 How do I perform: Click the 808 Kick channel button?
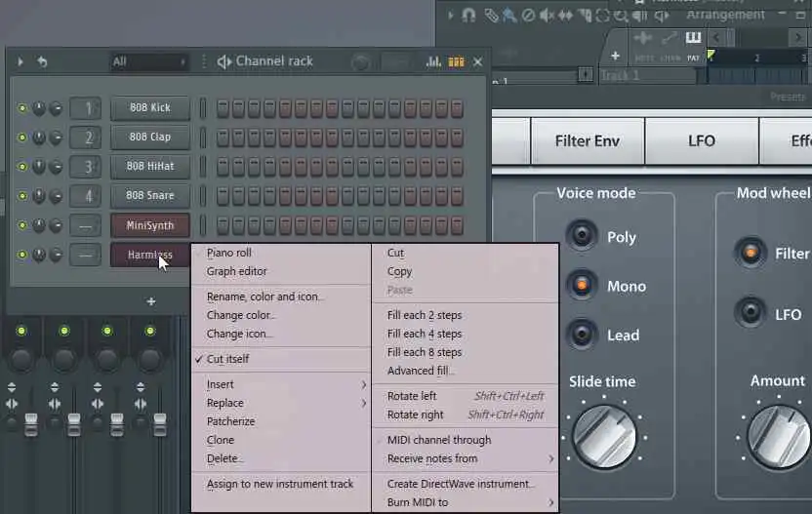tap(150, 107)
